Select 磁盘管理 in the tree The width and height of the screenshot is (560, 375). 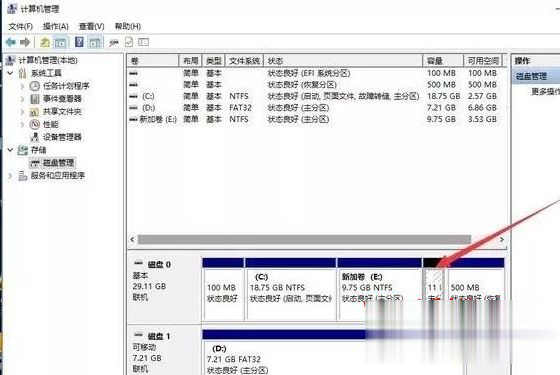click(58, 163)
